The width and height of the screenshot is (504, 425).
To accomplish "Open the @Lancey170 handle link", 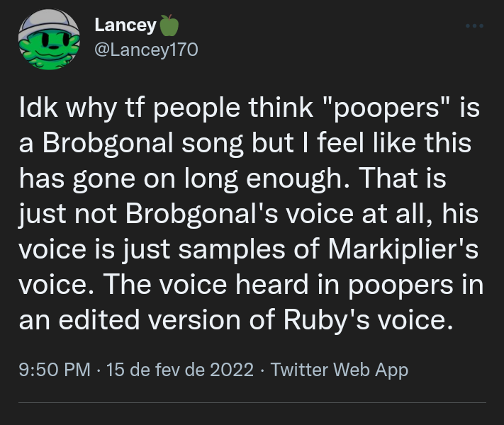I will 146,49.
